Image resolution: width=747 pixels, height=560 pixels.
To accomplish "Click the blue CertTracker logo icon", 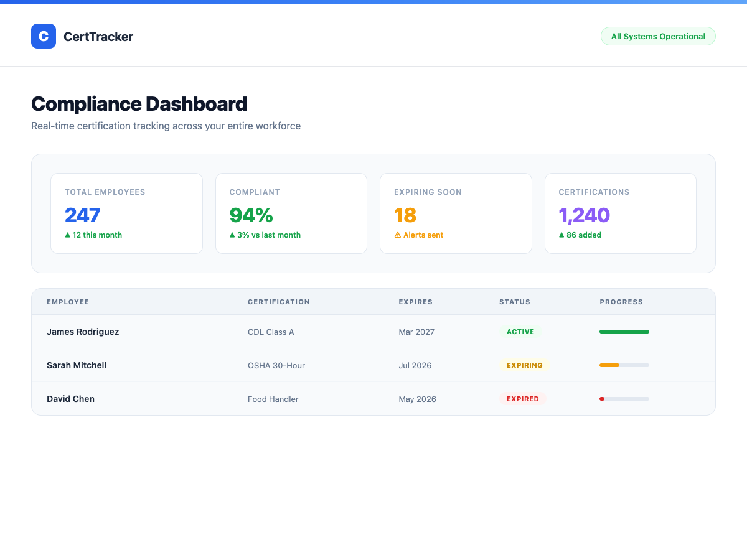I will (44, 36).
